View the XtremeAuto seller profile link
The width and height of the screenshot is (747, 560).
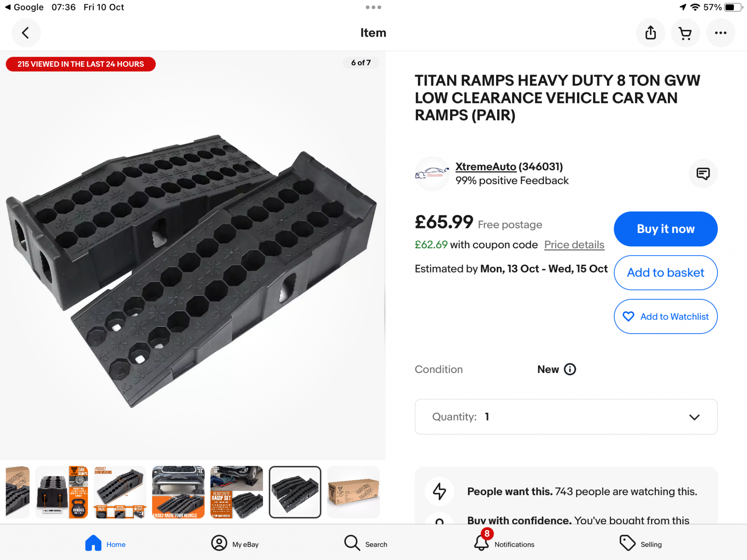pos(486,167)
